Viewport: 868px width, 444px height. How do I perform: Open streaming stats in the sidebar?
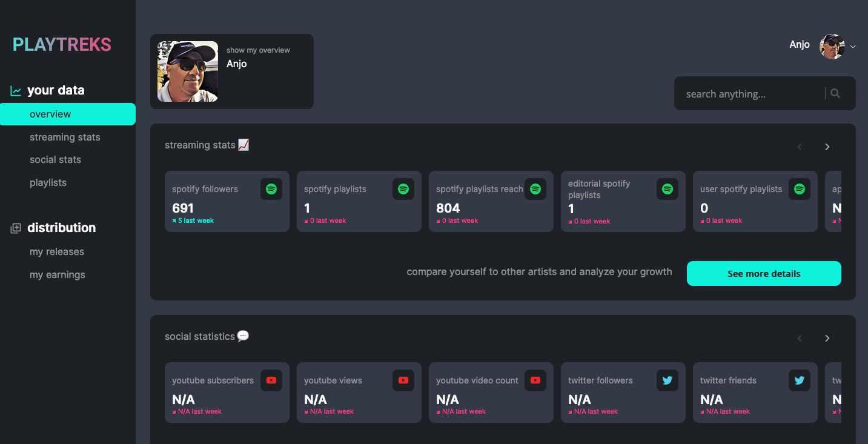pyautogui.click(x=65, y=138)
